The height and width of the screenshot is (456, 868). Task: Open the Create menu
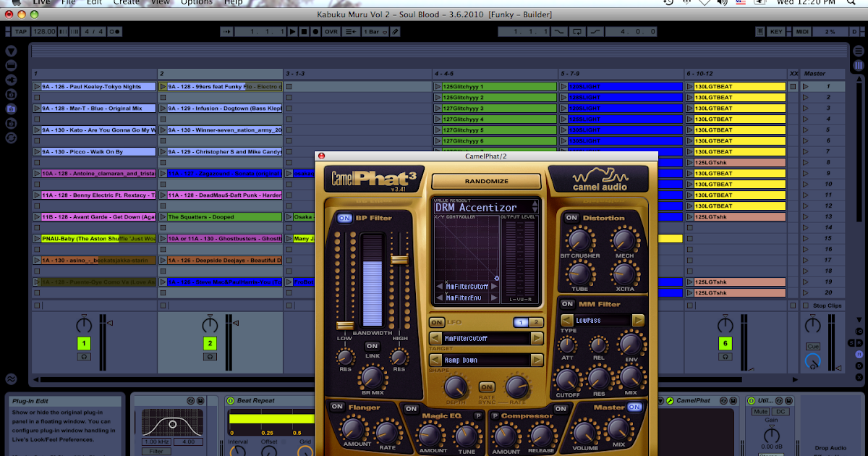click(x=127, y=3)
